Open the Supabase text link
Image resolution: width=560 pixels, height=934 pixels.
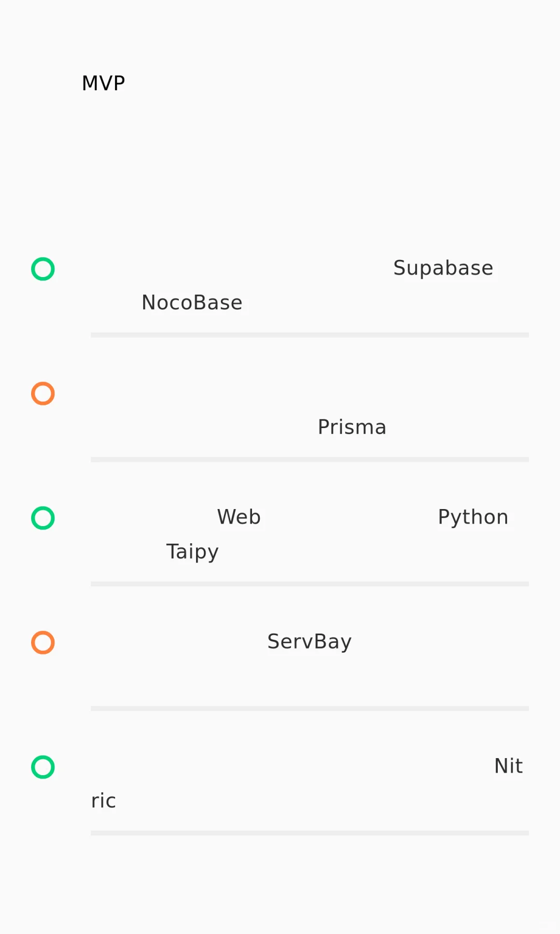[x=443, y=268]
